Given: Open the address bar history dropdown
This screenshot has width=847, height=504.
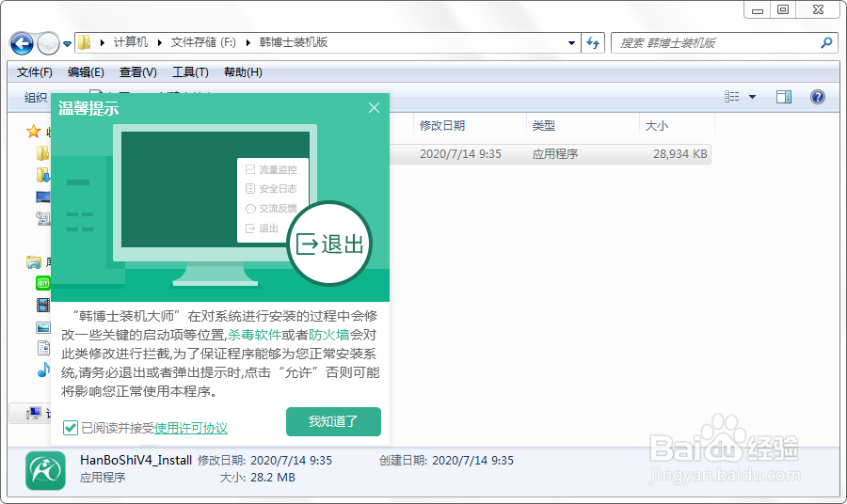Looking at the screenshot, I should coord(571,43).
